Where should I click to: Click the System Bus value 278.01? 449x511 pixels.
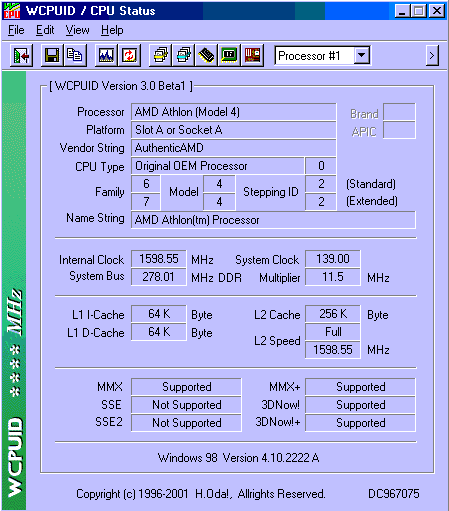[x=159, y=277]
